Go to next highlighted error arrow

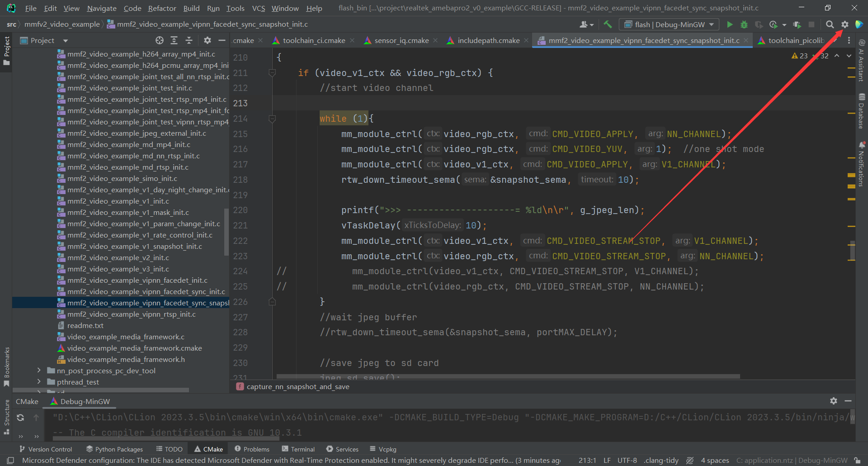pos(849,56)
